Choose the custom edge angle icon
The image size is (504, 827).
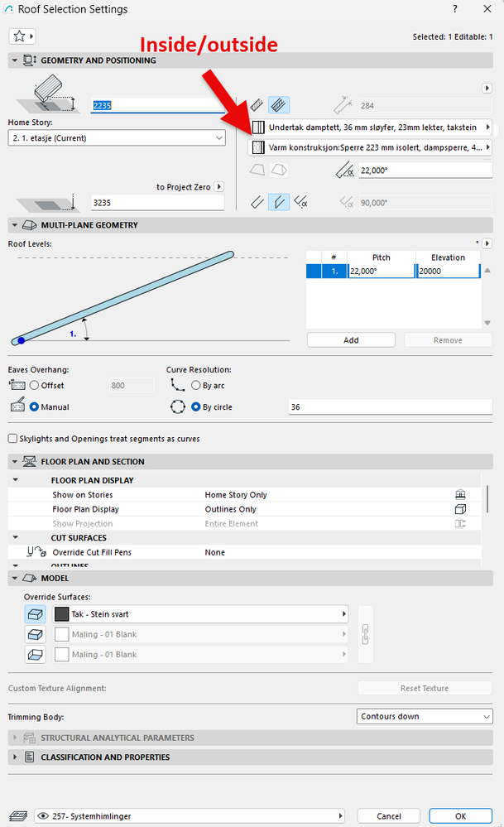pos(300,202)
